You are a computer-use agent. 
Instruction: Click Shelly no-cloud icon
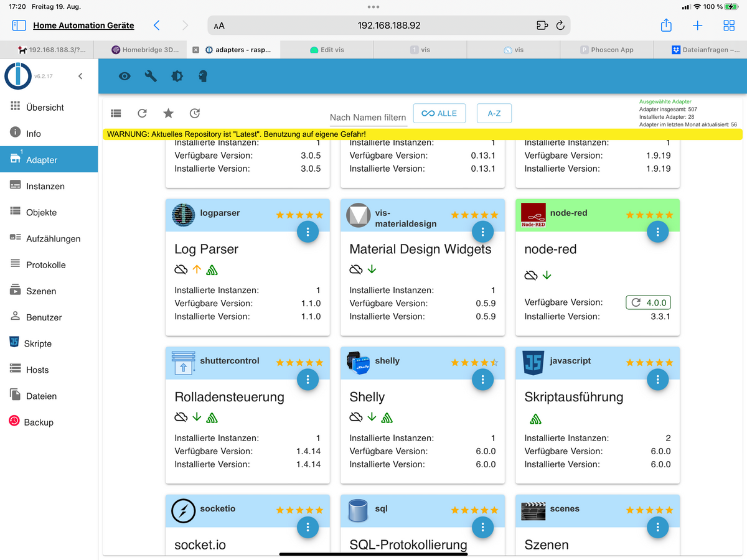tap(355, 417)
